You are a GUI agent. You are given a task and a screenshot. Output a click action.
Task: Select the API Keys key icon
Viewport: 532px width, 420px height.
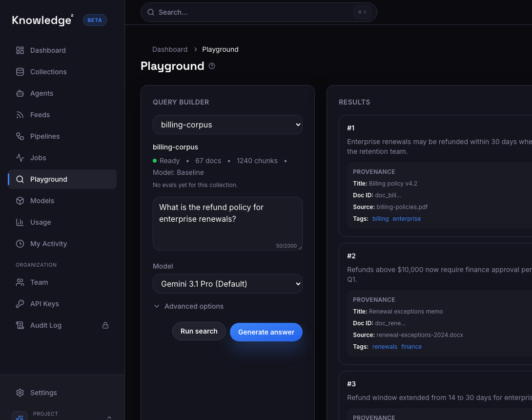pyautogui.click(x=20, y=304)
